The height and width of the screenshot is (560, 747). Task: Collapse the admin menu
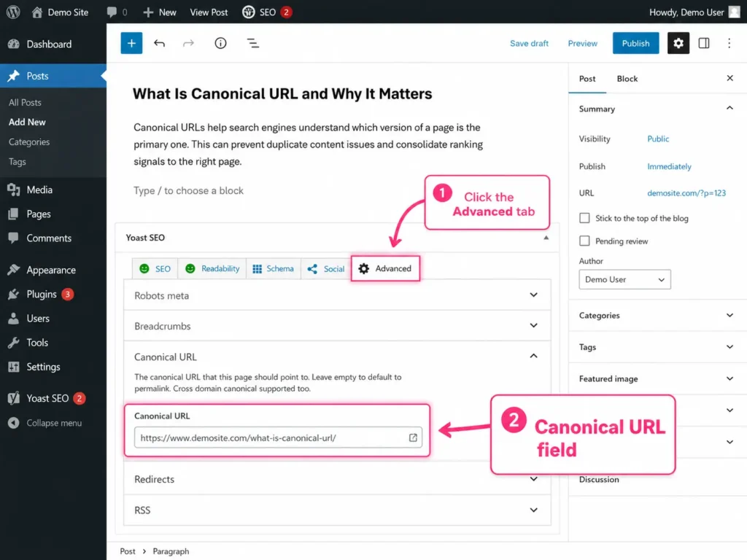point(53,424)
